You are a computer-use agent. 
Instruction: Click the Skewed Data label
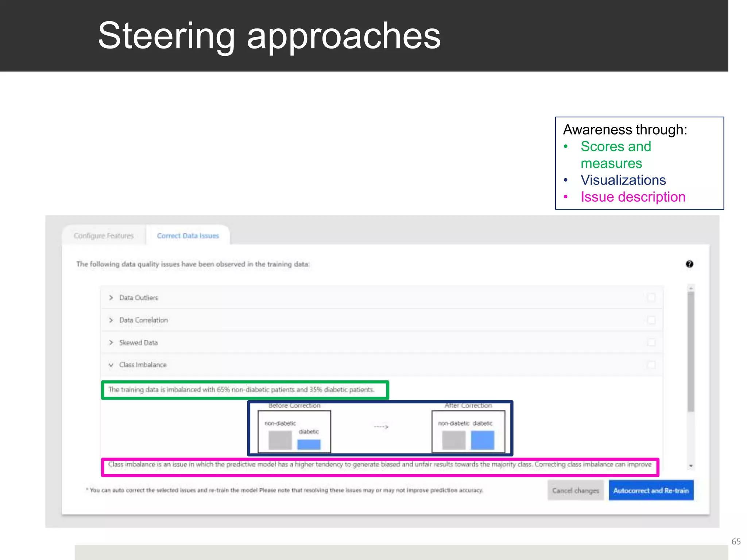[x=138, y=343]
